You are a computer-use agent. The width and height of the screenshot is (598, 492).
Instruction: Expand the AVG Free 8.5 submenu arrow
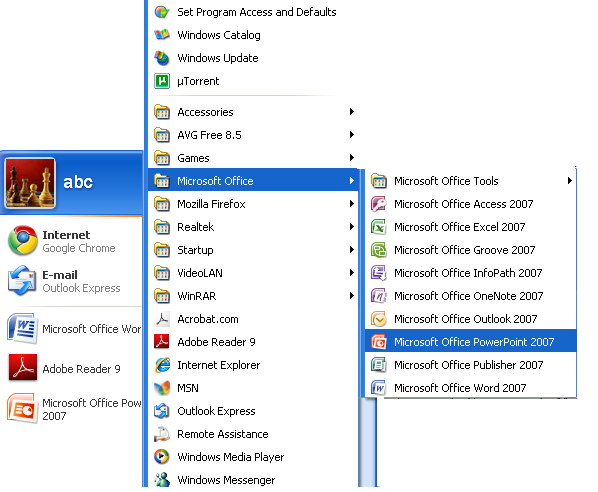(352, 135)
